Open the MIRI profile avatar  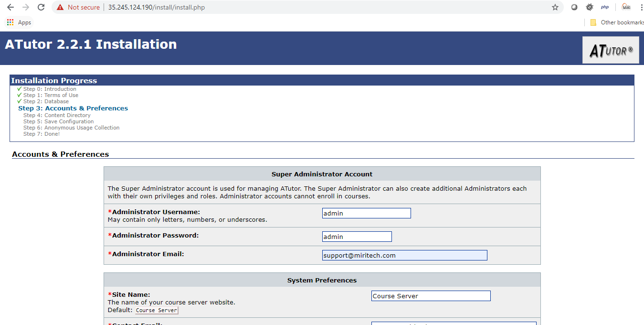(x=626, y=7)
